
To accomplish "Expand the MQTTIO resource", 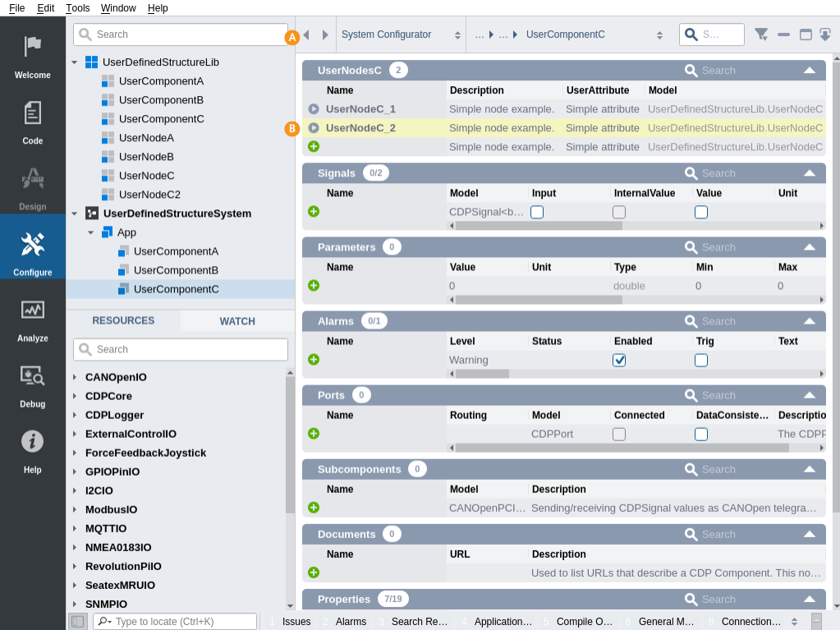I will pyautogui.click(x=75, y=528).
